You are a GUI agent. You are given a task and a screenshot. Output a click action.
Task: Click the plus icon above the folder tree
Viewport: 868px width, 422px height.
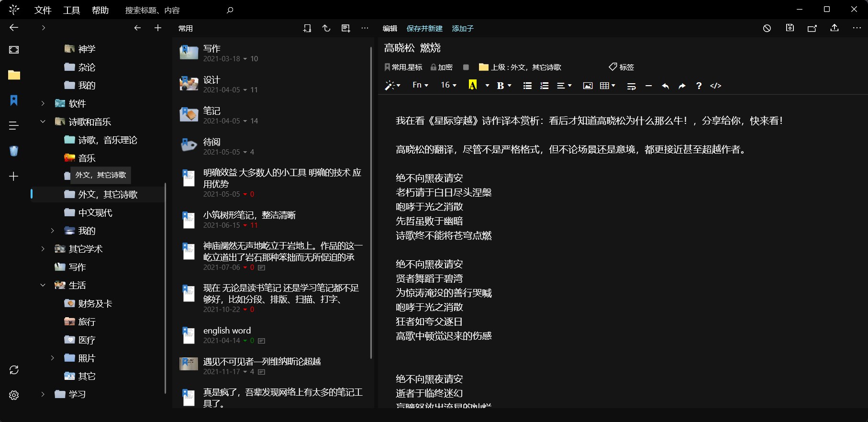click(x=158, y=28)
